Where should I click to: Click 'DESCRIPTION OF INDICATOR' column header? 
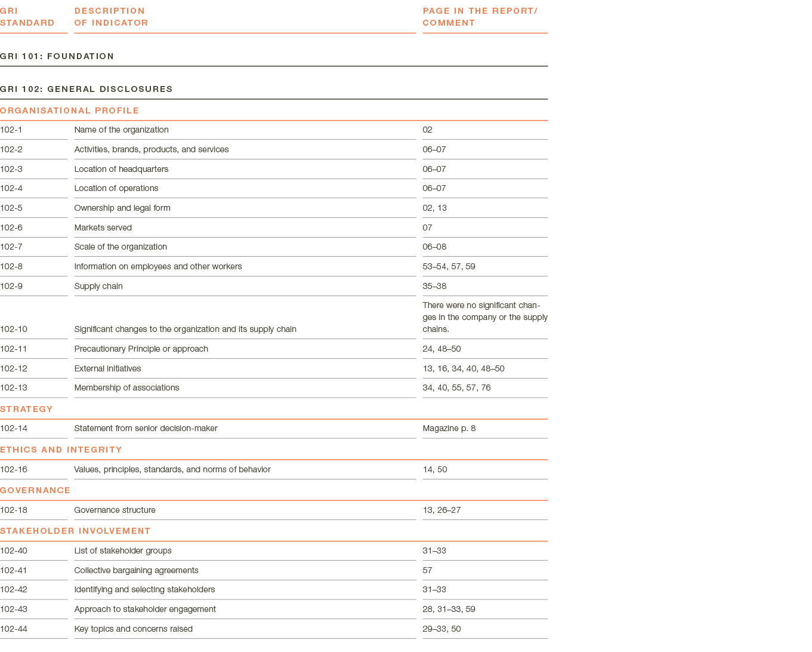point(111,17)
